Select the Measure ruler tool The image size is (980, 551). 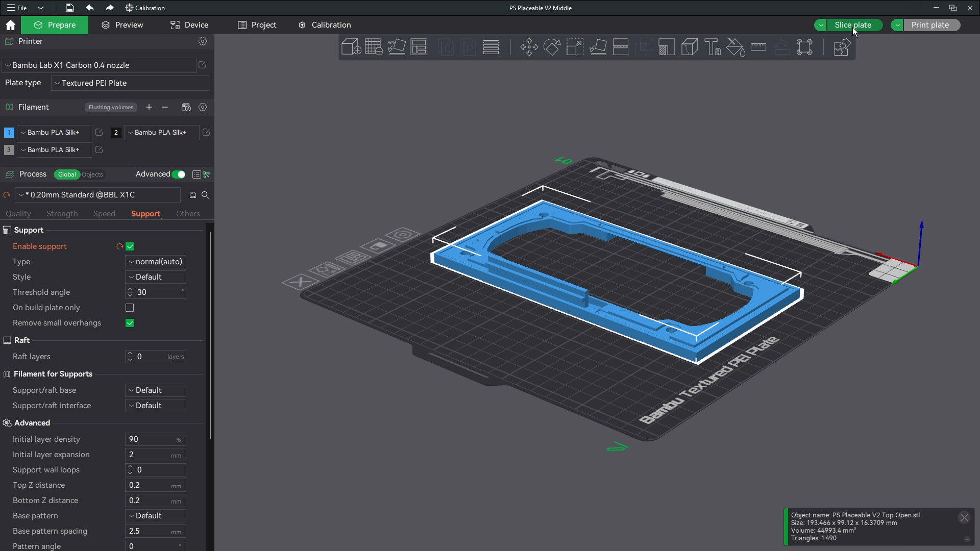click(x=758, y=47)
